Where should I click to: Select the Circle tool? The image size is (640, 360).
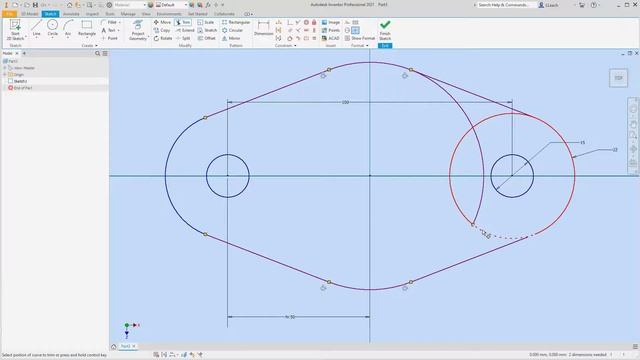click(52, 29)
